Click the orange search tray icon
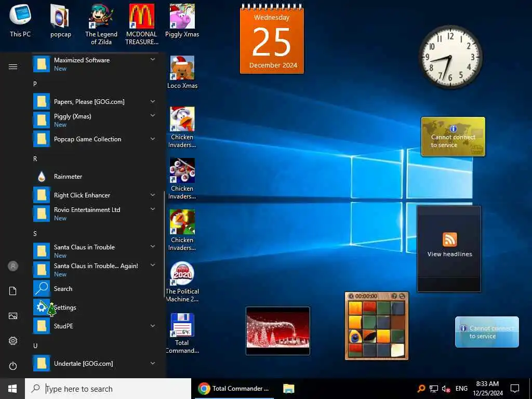This screenshot has width=532, height=399. click(x=421, y=389)
